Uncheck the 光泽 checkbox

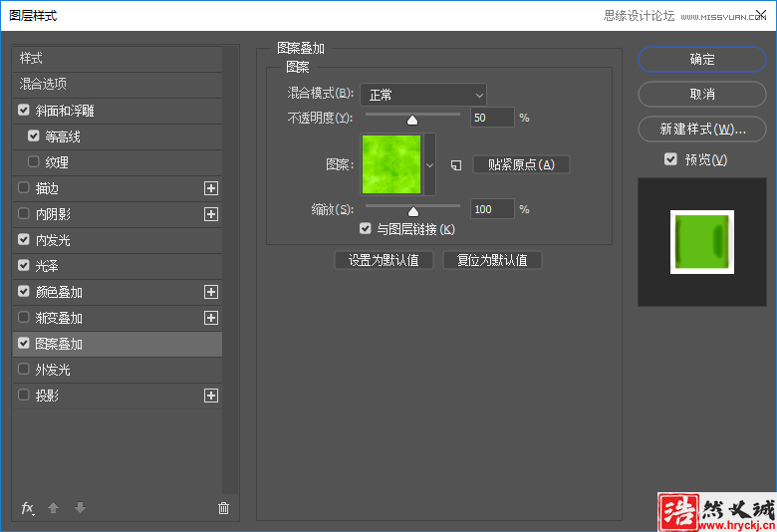24,265
